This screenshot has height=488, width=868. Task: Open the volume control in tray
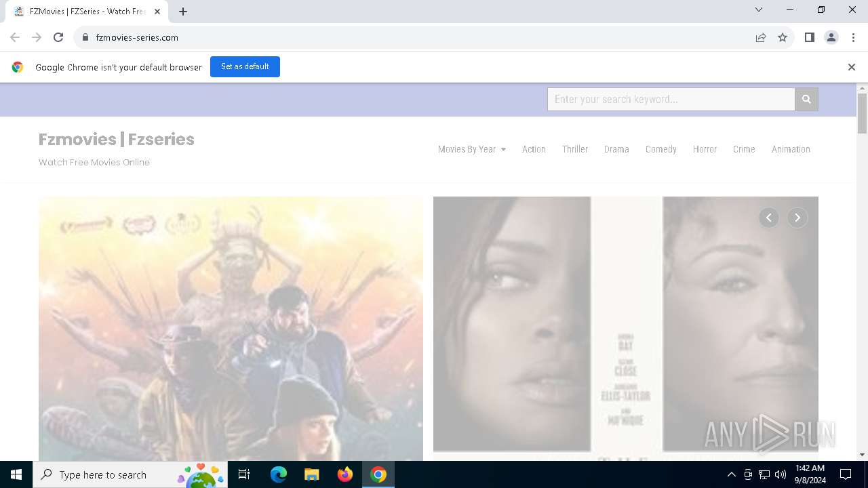pyautogui.click(x=781, y=474)
